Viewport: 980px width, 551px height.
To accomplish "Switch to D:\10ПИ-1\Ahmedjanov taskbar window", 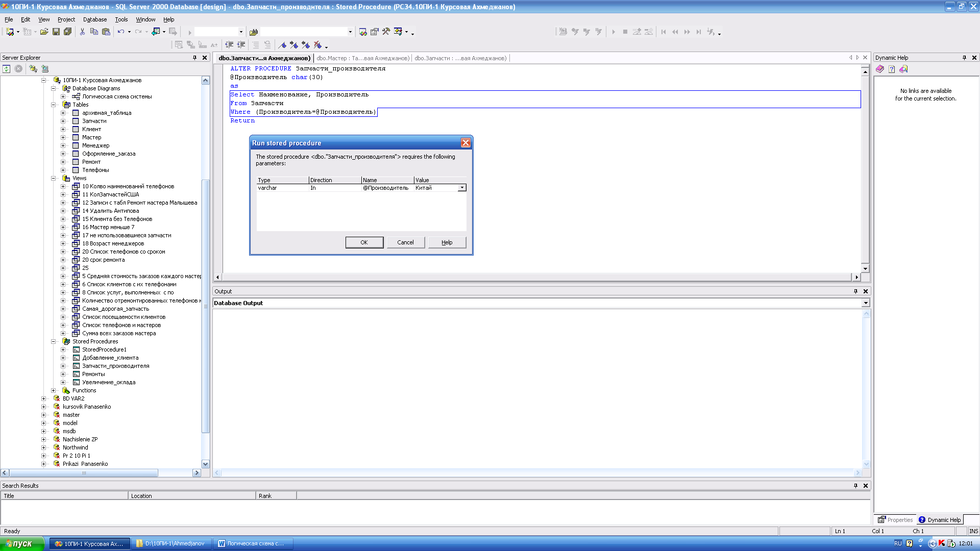I will [170, 543].
